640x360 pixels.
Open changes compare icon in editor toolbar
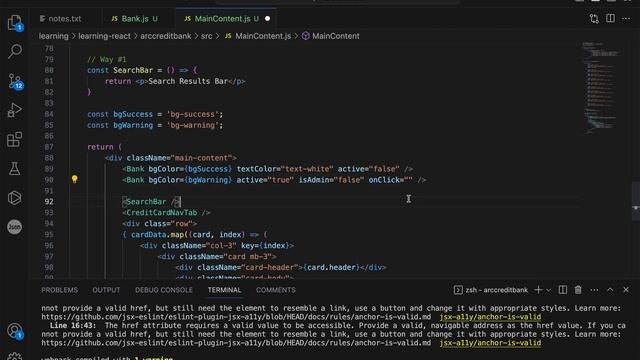point(594,18)
